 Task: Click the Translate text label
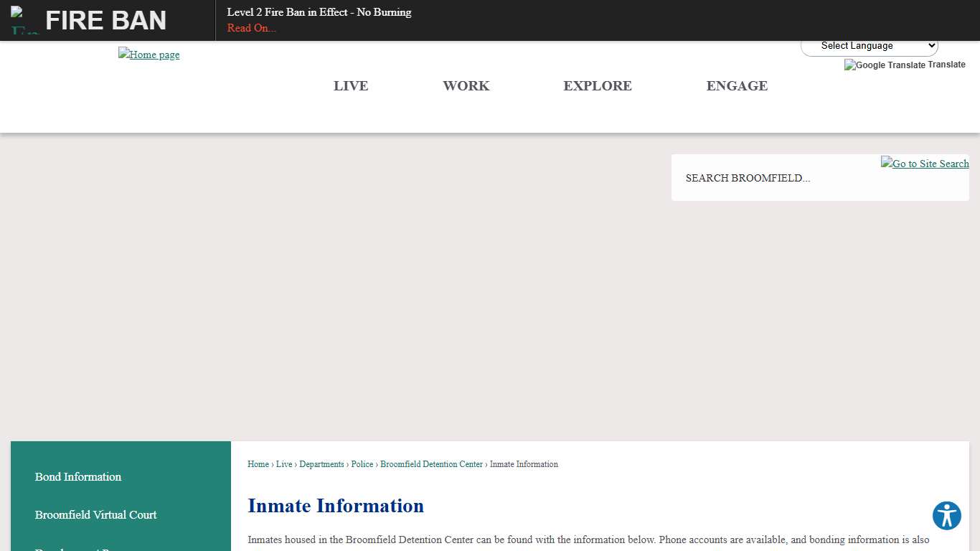tap(948, 65)
